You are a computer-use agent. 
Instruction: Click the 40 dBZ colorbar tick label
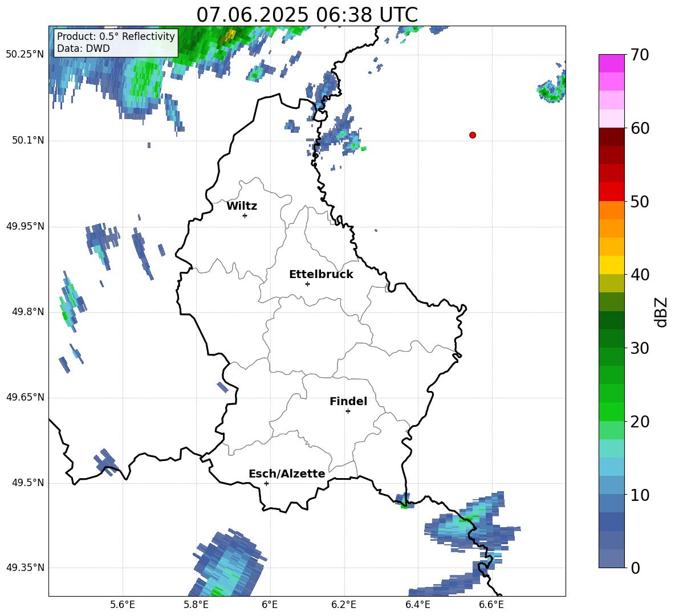point(640,275)
